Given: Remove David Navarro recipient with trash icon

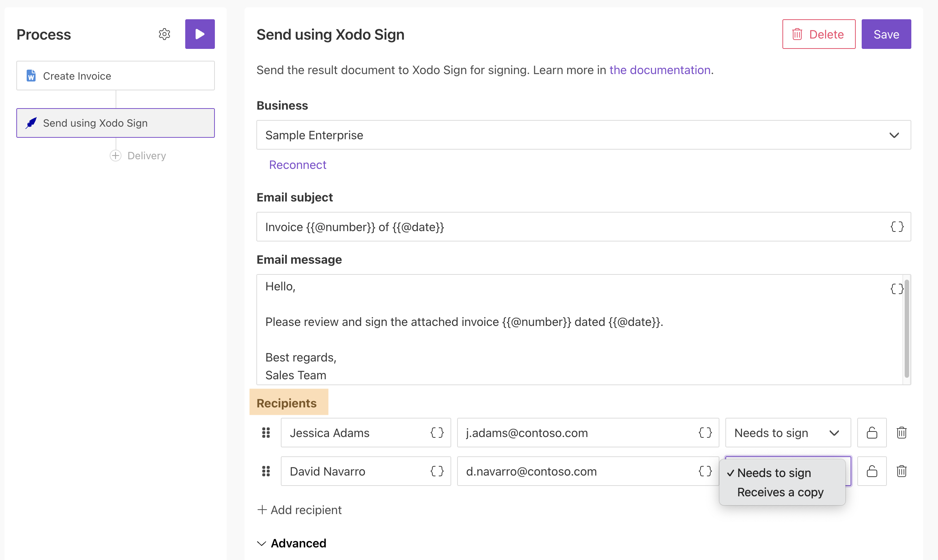Looking at the screenshot, I should (901, 471).
